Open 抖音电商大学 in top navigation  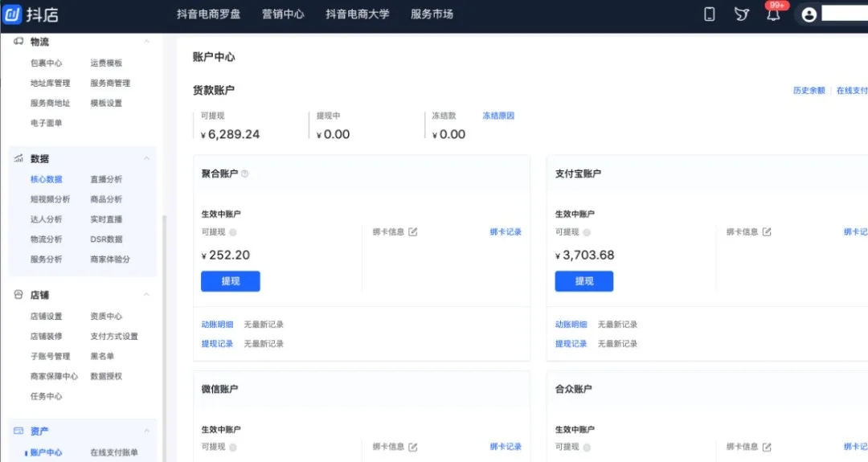(358, 14)
